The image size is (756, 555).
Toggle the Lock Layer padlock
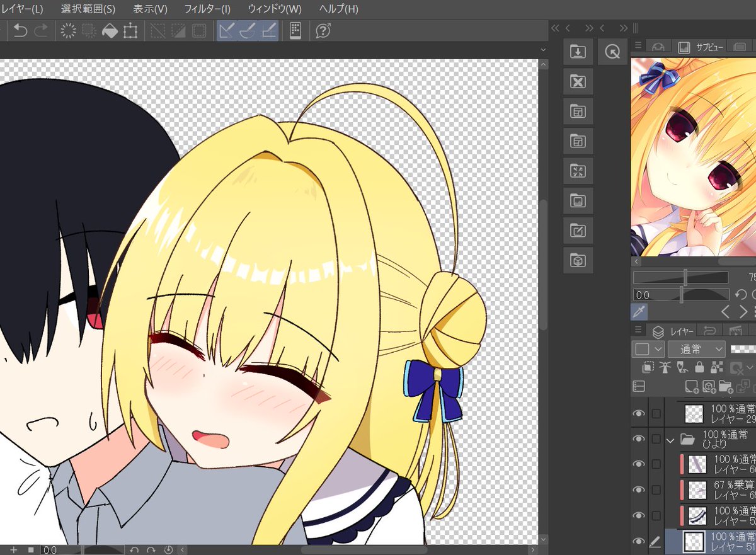pos(699,367)
